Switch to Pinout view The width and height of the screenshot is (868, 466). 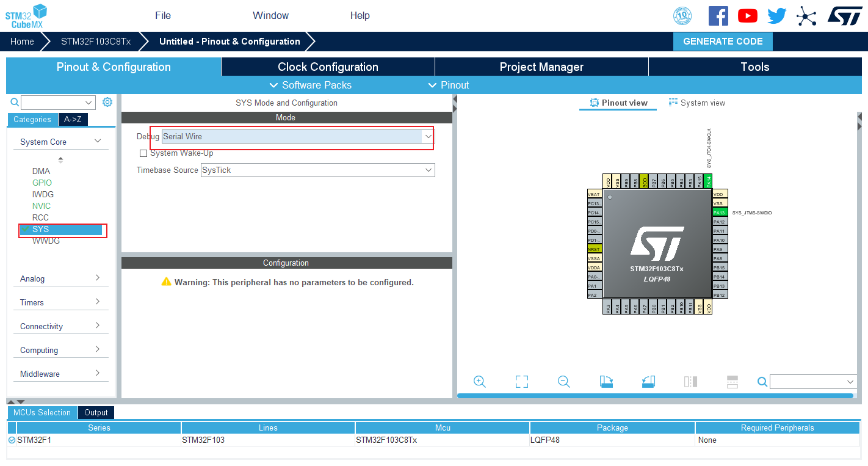[x=618, y=103]
